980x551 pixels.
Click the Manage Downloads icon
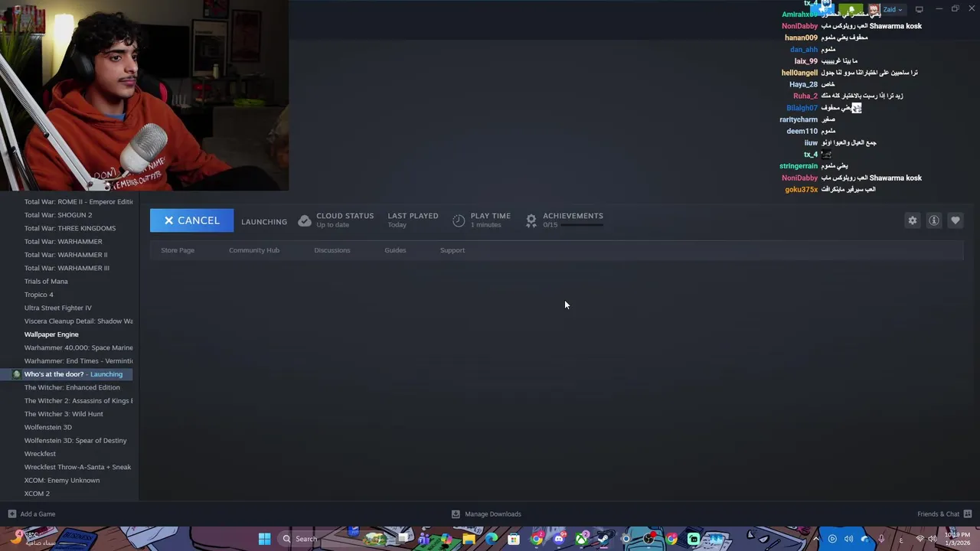(x=456, y=514)
